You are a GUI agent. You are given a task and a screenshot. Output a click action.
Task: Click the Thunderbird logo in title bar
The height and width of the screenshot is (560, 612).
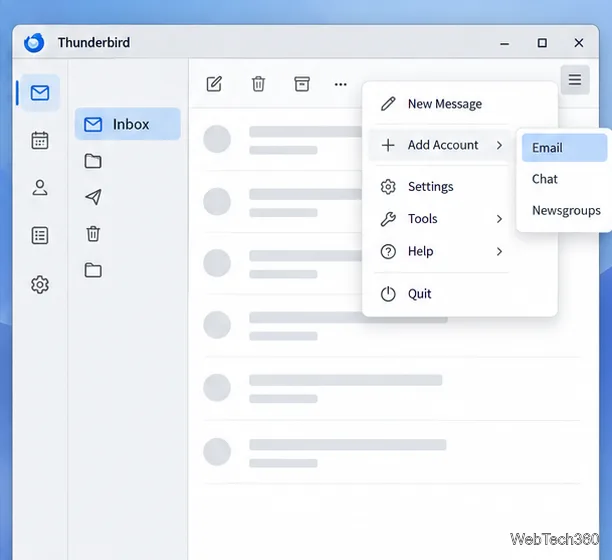34,43
